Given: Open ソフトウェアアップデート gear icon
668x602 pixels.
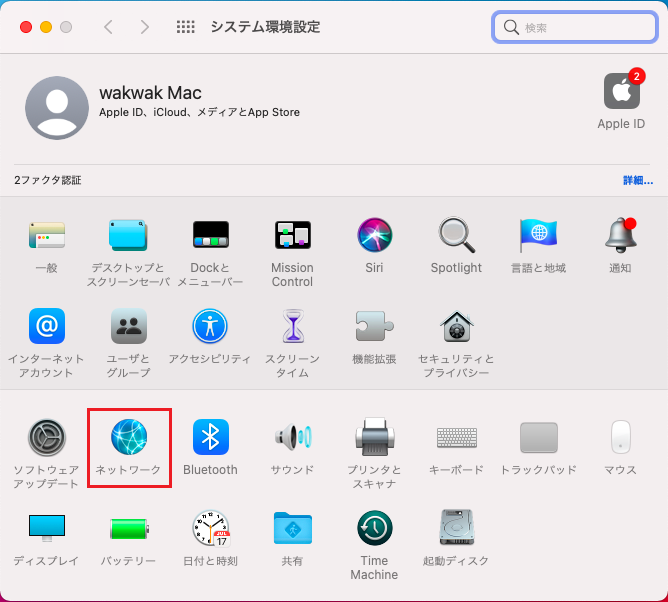Looking at the screenshot, I should (x=47, y=437).
